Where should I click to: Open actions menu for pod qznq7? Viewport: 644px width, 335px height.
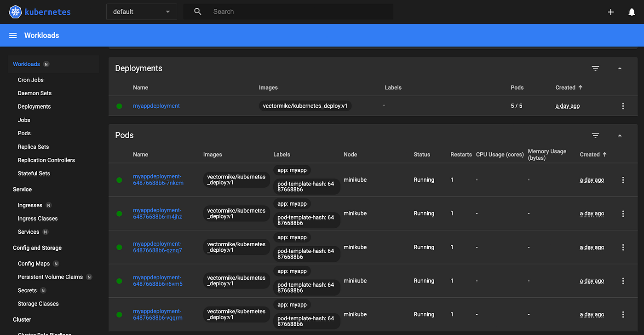pos(623,247)
